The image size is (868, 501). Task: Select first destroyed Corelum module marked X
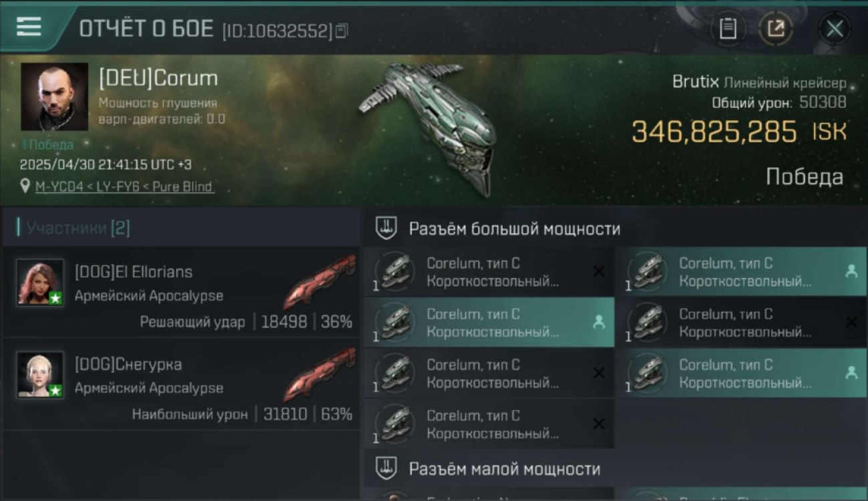tap(489, 272)
